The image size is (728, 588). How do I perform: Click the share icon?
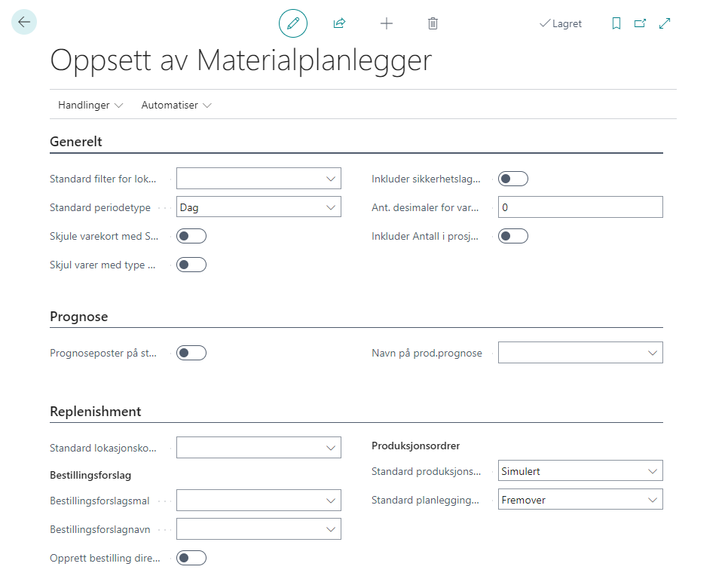click(x=339, y=23)
